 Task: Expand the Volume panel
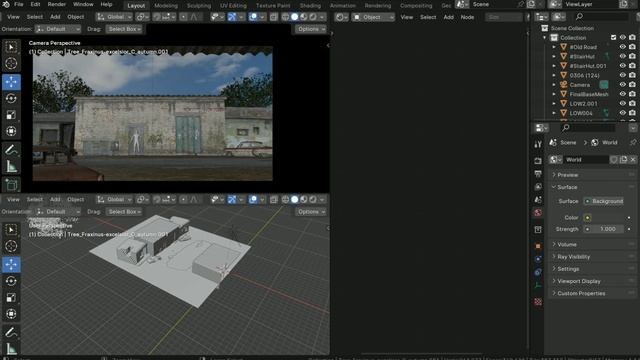click(592, 244)
